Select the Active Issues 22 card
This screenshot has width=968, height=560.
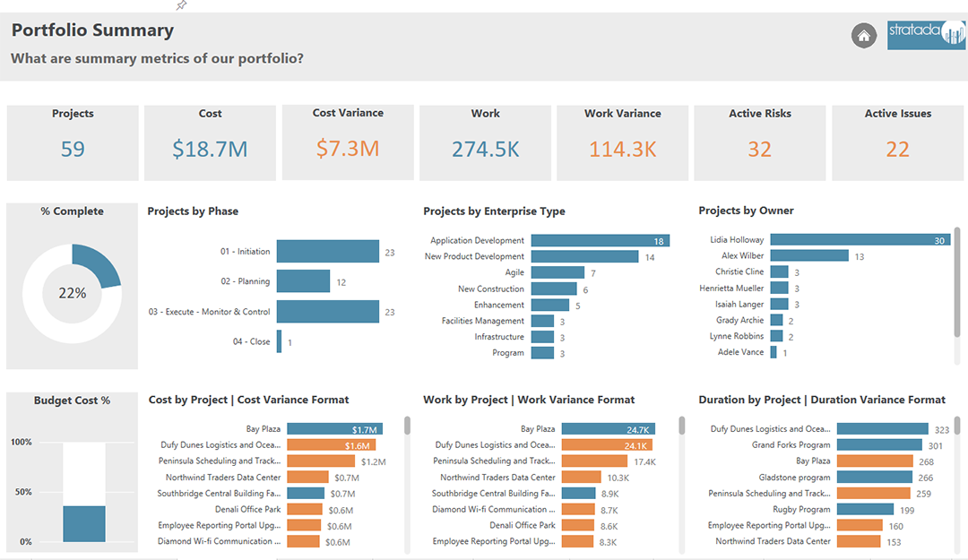tap(897, 142)
